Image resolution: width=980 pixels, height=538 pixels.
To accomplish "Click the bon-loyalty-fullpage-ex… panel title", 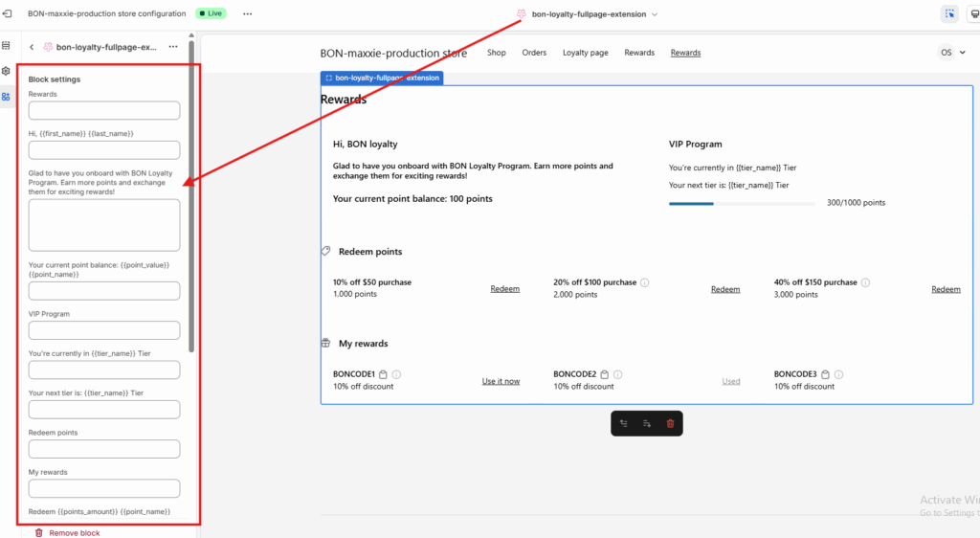I will point(106,47).
